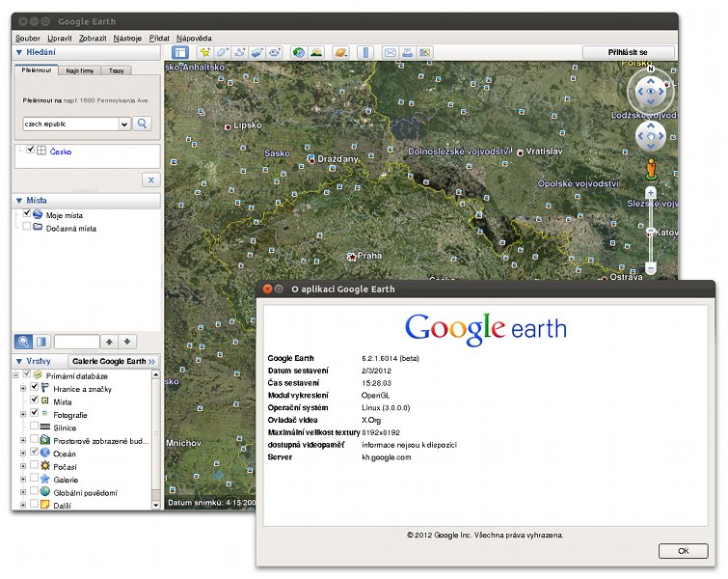Open the Upravit menu
The image size is (728, 579).
[x=60, y=38]
